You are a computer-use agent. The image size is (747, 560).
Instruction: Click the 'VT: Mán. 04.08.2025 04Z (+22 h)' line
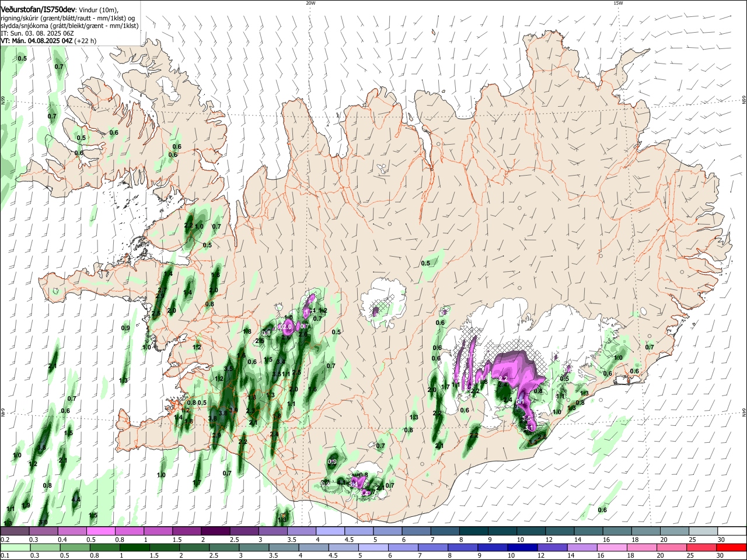pyautogui.click(x=48, y=41)
